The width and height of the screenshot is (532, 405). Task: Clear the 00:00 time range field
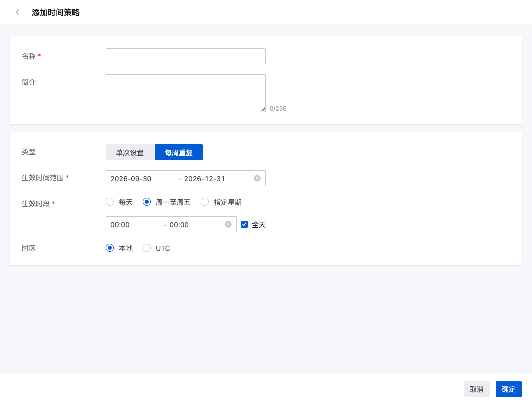coord(228,224)
